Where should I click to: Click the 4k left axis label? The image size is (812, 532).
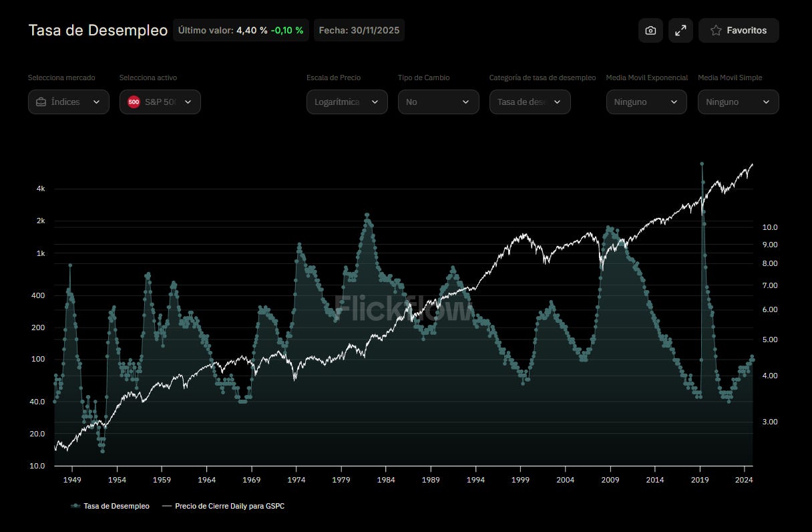41,189
